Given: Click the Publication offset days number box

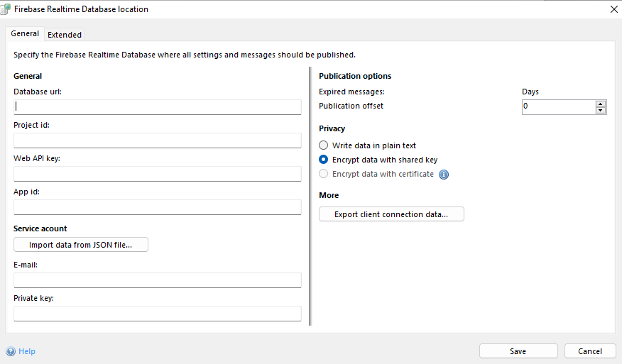Looking at the screenshot, I should click(559, 106).
